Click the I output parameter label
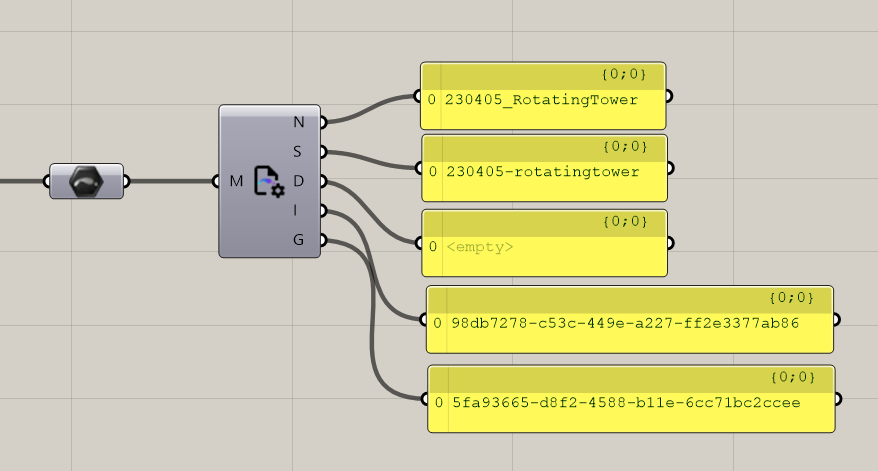The height and width of the screenshot is (471, 878). coord(299,210)
